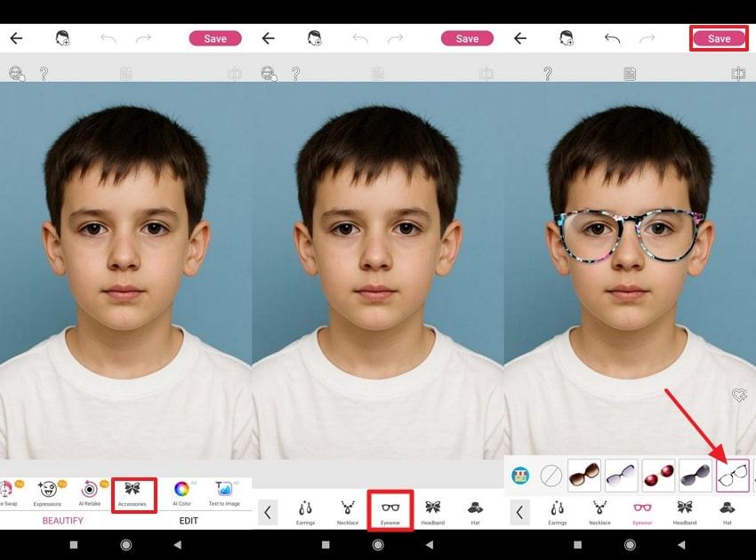This screenshot has height=560, width=756.
Task: Collapse the eyewear panel with the left chevron
Action: (x=521, y=510)
